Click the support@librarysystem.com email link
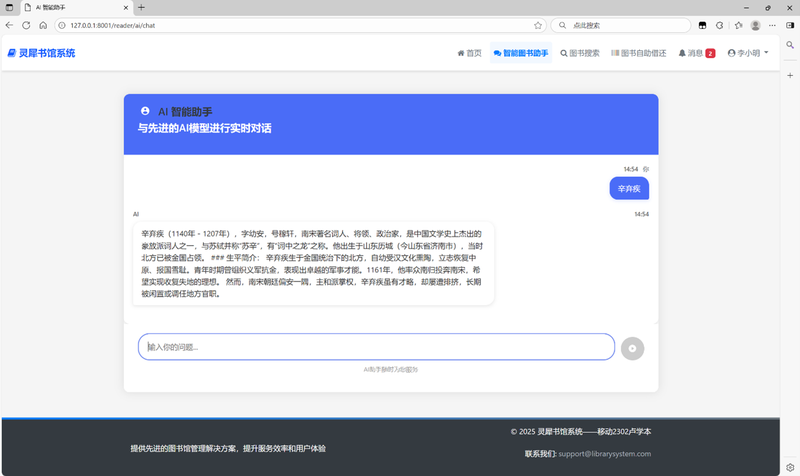 605,454
